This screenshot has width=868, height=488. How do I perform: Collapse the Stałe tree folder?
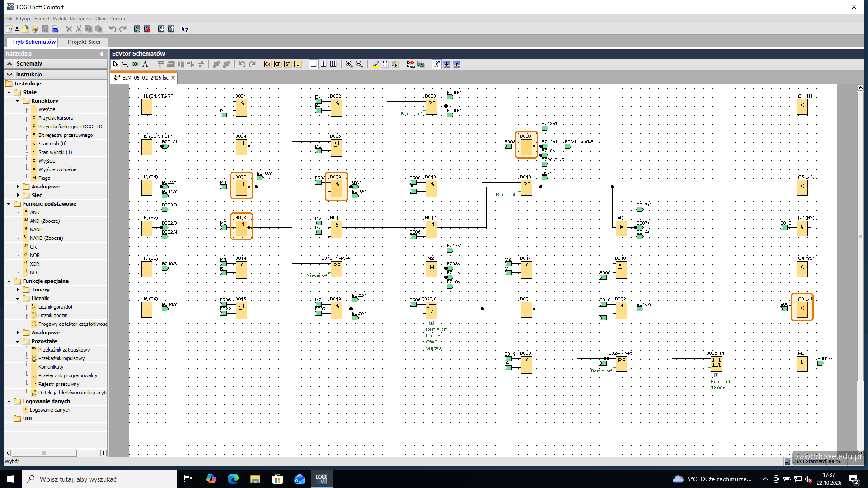click(x=9, y=92)
